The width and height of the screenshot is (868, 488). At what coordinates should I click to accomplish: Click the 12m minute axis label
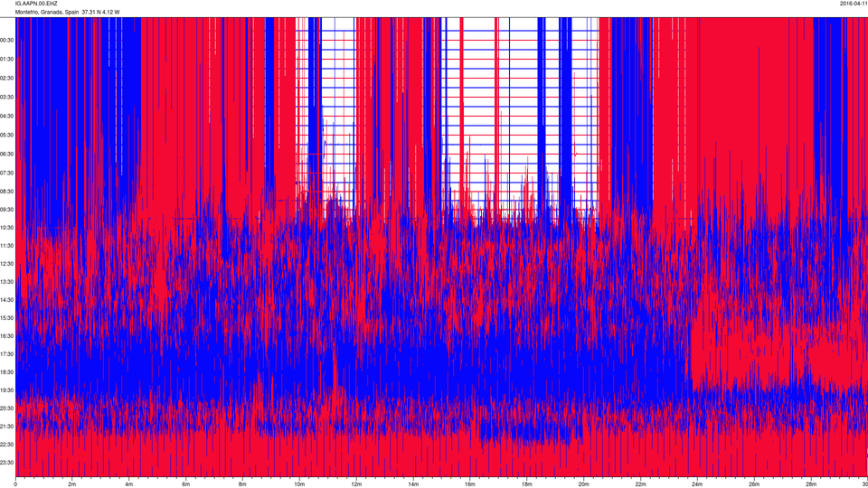(x=356, y=484)
